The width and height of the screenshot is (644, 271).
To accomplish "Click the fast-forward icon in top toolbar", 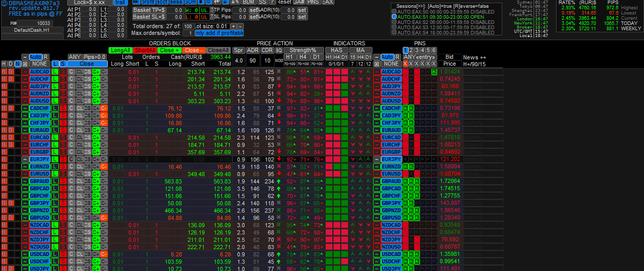I will (135, 2).
